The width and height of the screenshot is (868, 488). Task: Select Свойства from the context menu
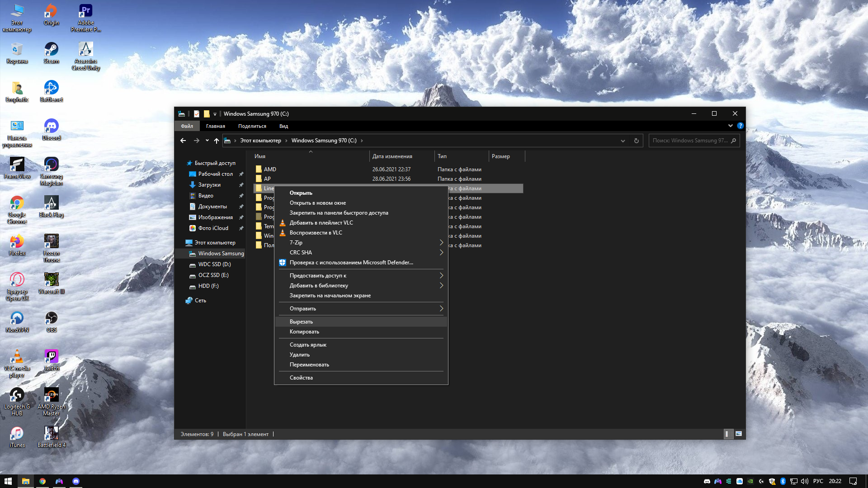tap(301, 378)
